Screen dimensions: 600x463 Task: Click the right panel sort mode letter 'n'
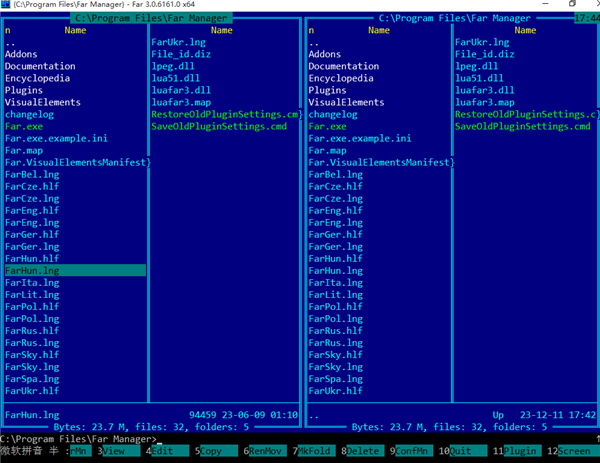[311, 31]
